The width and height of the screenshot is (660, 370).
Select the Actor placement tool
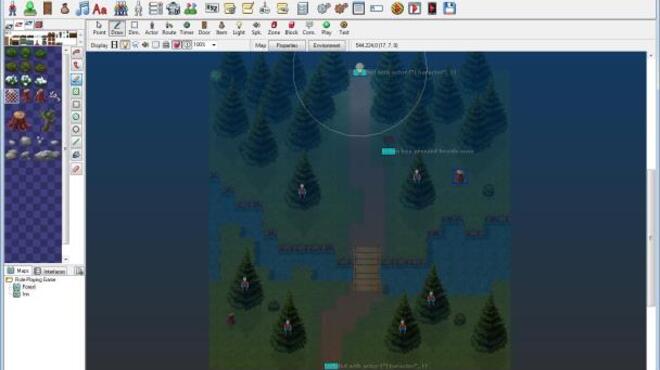pos(152,28)
